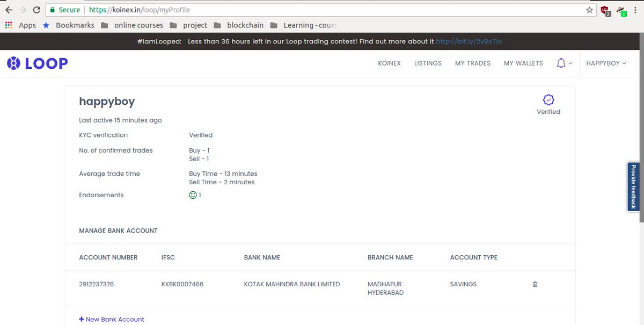Open the online courses bookmark folder
Image resolution: width=644 pixels, height=325 pixels.
point(131,25)
